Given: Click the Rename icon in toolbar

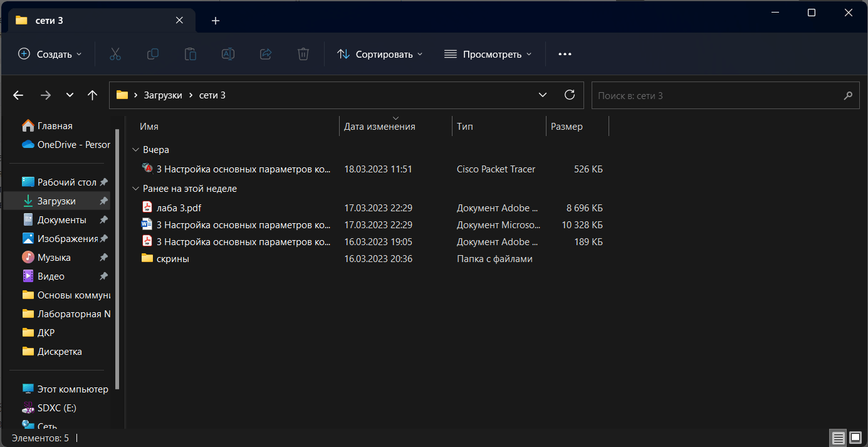Looking at the screenshot, I should [x=228, y=54].
